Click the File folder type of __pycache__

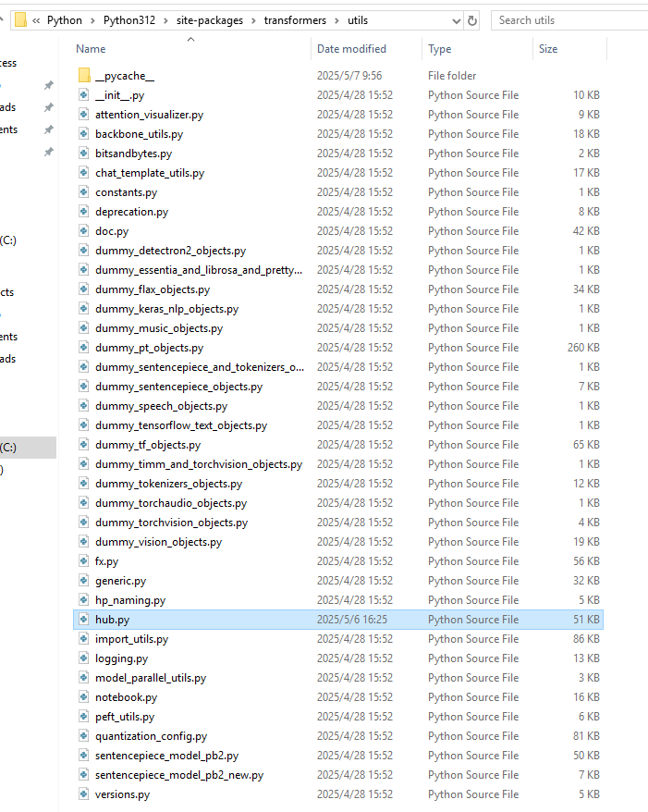pyautogui.click(x=452, y=76)
